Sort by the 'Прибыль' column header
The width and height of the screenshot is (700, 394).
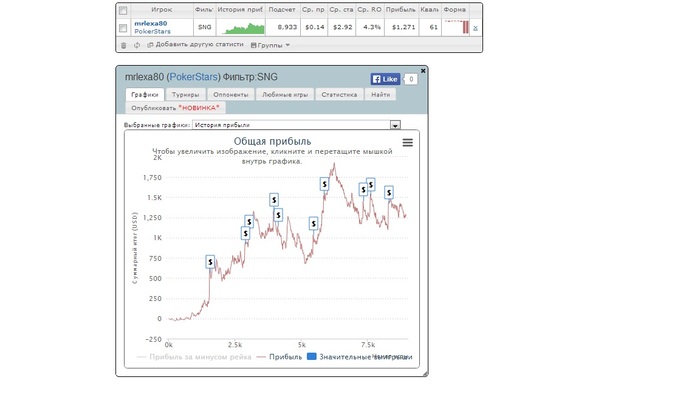pos(400,10)
